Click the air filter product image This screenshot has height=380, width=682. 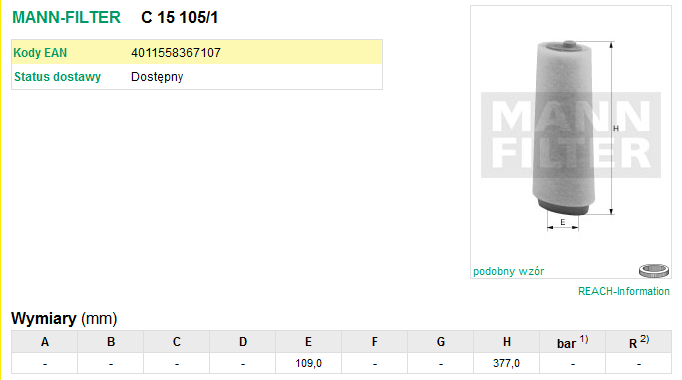click(x=571, y=135)
